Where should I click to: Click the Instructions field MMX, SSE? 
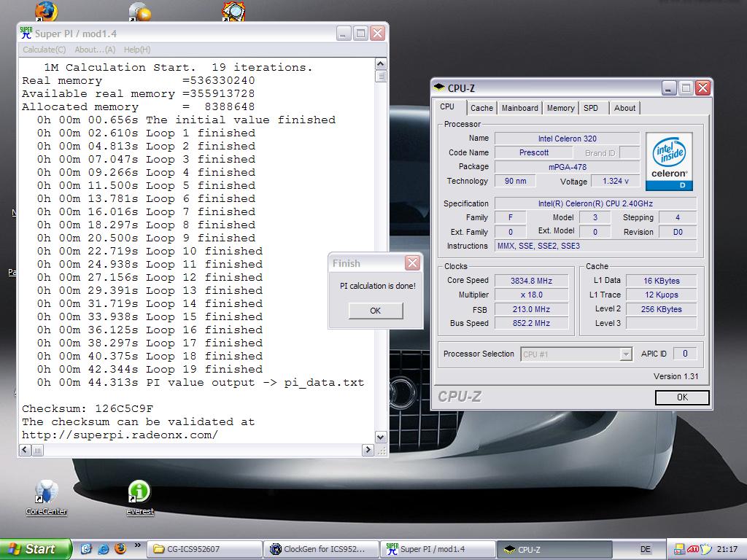(595, 246)
